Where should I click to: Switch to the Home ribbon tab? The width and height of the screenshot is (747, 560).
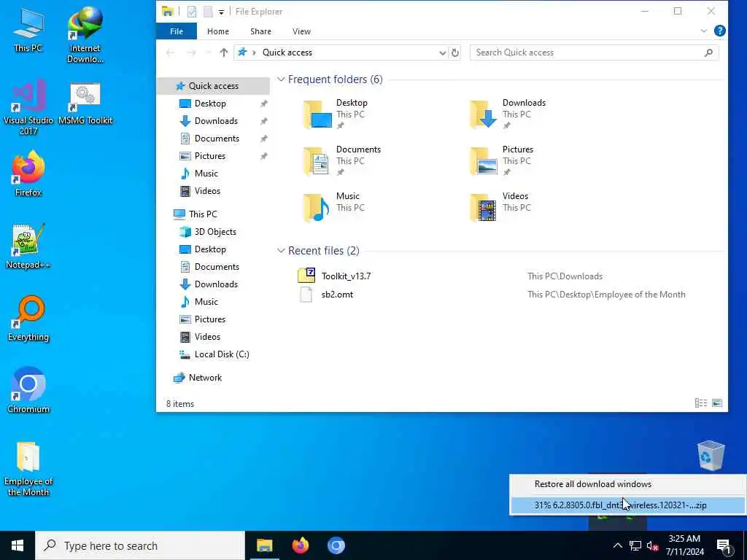pyautogui.click(x=217, y=31)
